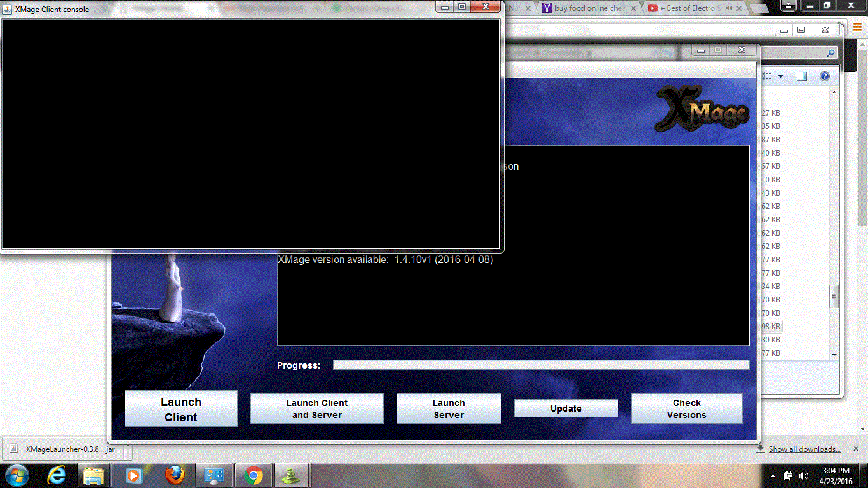This screenshot has width=868, height=488.
Task: Open Chrome's orange hamburger menu
Action: click(x=857, y=27)
